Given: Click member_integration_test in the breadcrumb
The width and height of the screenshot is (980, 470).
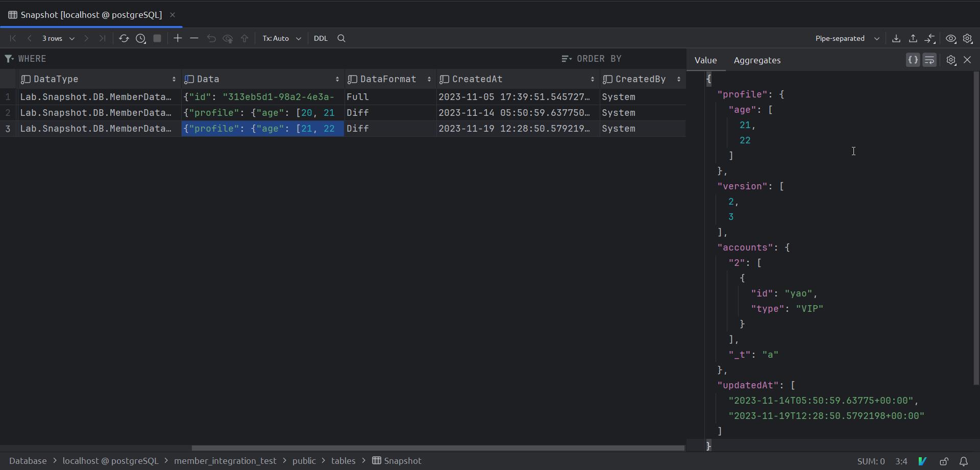Looking at the screenshot, I should (225, 461).
